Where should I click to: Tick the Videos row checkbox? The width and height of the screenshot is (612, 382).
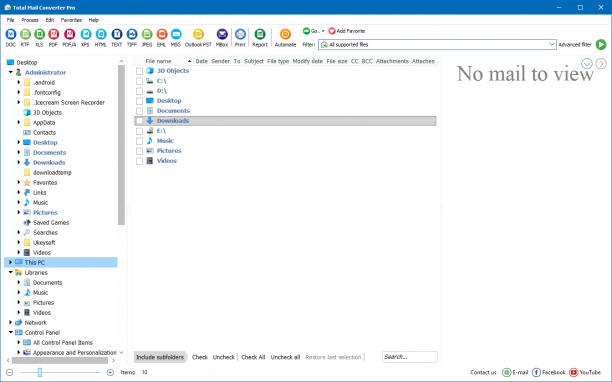click(139, 161)
